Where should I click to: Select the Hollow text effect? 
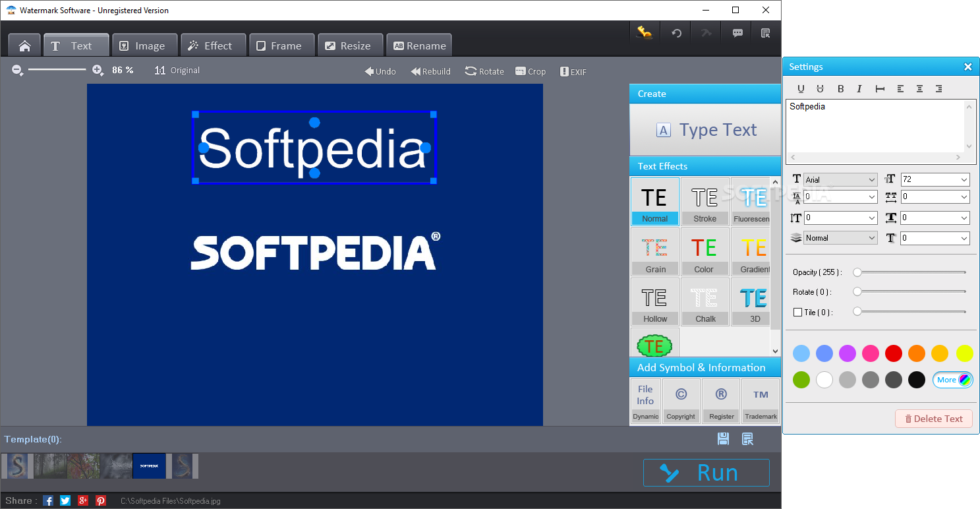[x=654, y=302]
